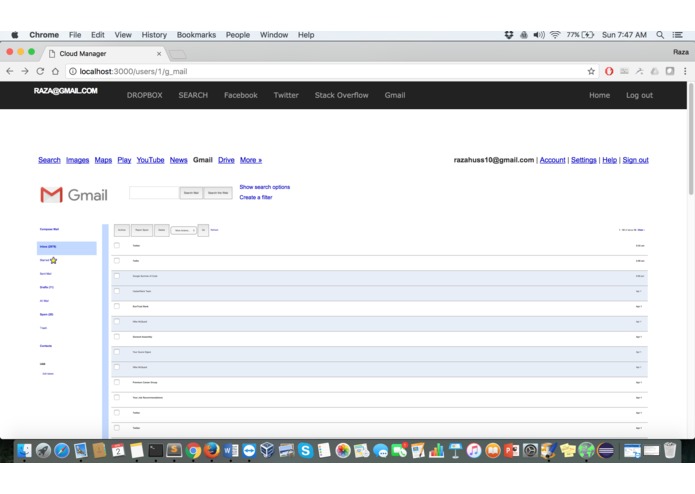Select the Cloud Manager browser tab
The image size is (695, 494).
tap(105, 54)
